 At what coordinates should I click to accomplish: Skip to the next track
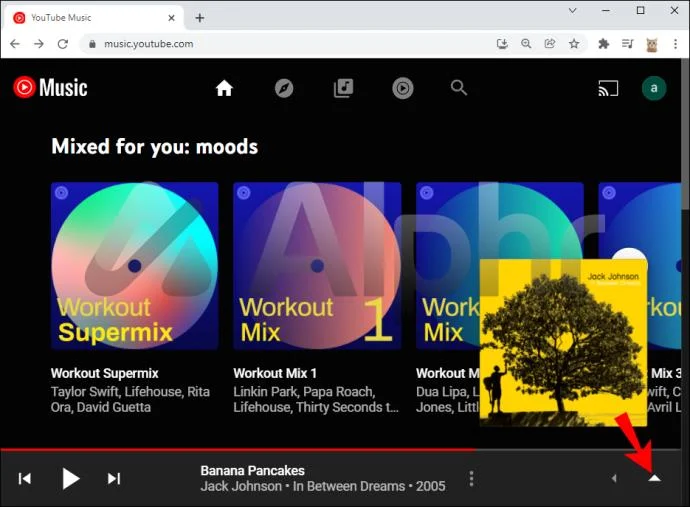pyautogui.click(x=114, y=478)
